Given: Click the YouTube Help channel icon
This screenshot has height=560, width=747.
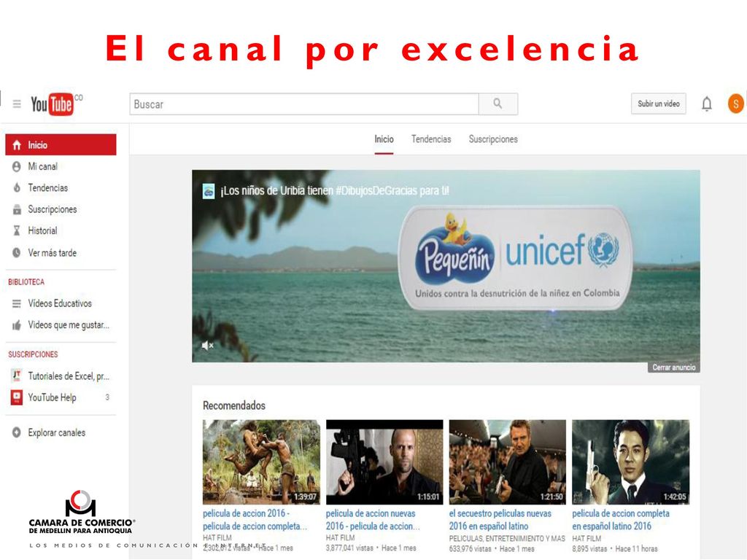Looking at the screenshot, I should [x=17, y=397].
